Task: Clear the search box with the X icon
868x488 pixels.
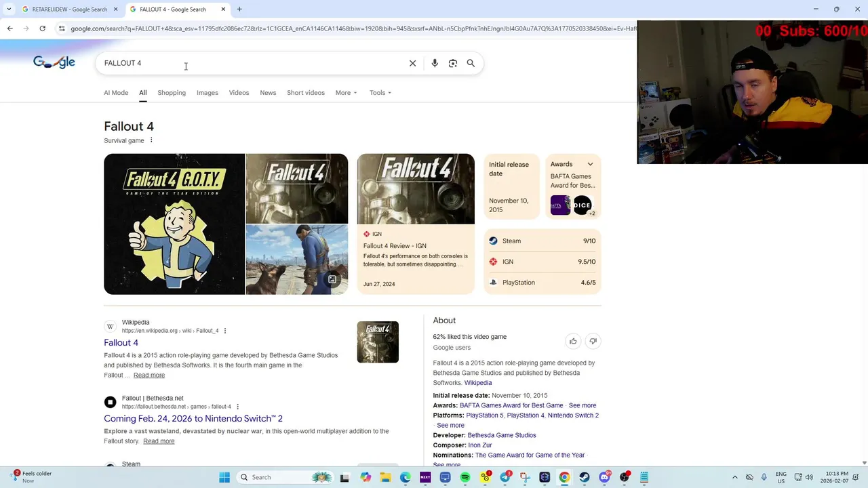Action: pyautogui.click(x=412, y=63)
